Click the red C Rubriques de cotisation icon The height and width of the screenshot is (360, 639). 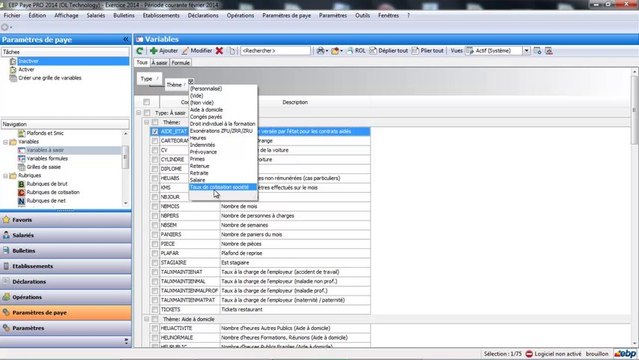22,192
